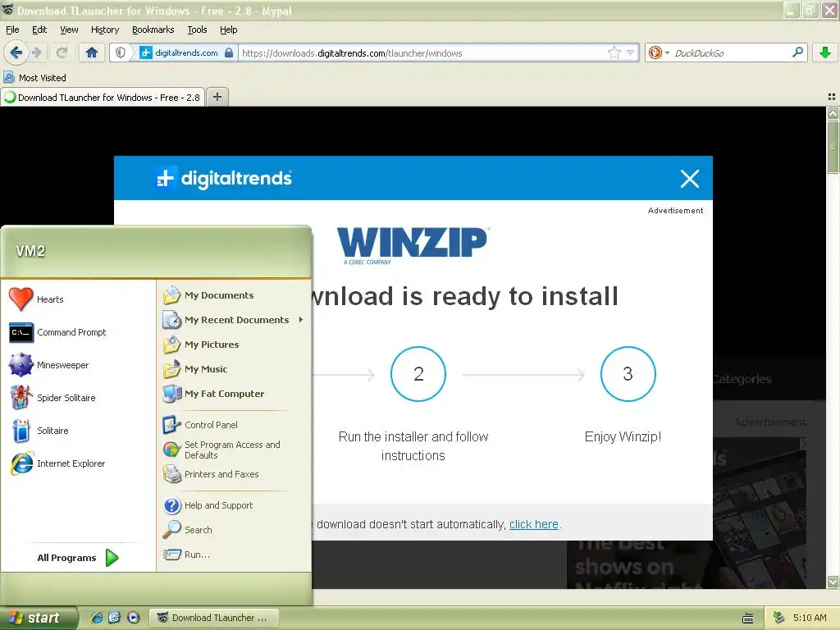
Task: Open the Help menu
Action: 229,30
